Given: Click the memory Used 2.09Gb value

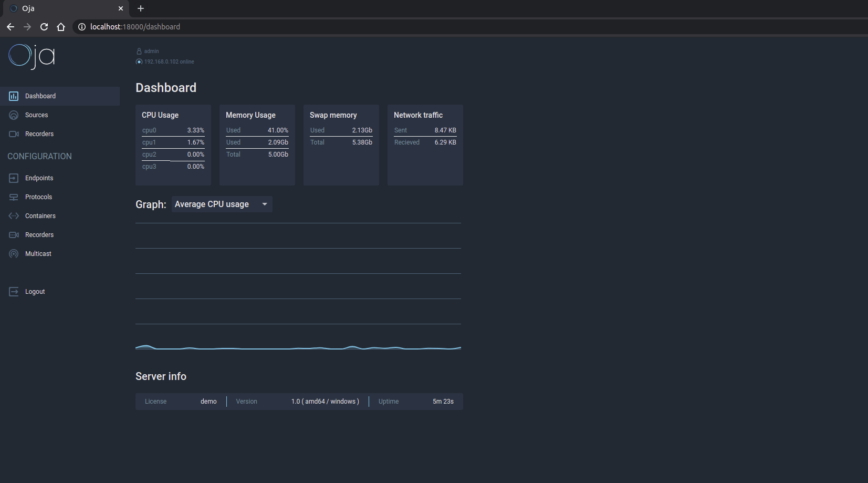Looking at the screenshot, I should click(x=278, y=142).
